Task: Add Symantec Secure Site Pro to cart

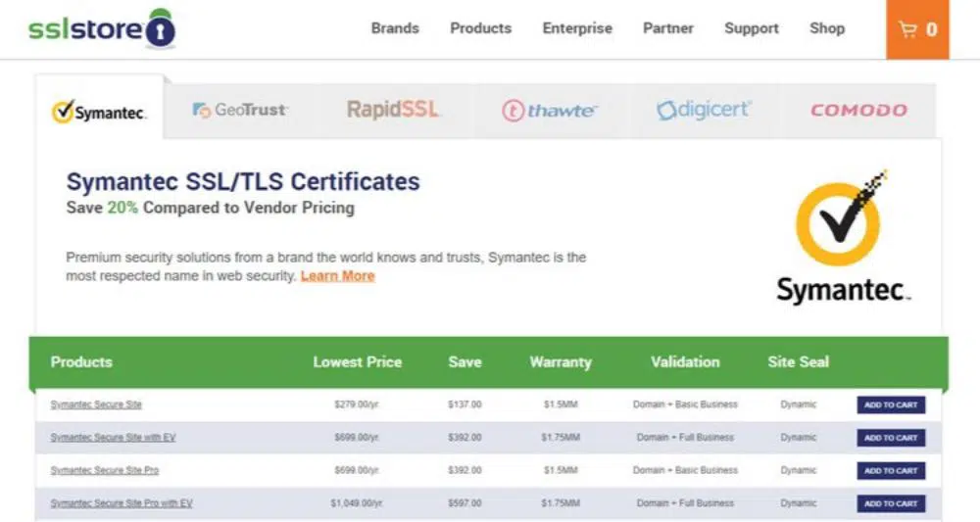Action: [891, 471]
